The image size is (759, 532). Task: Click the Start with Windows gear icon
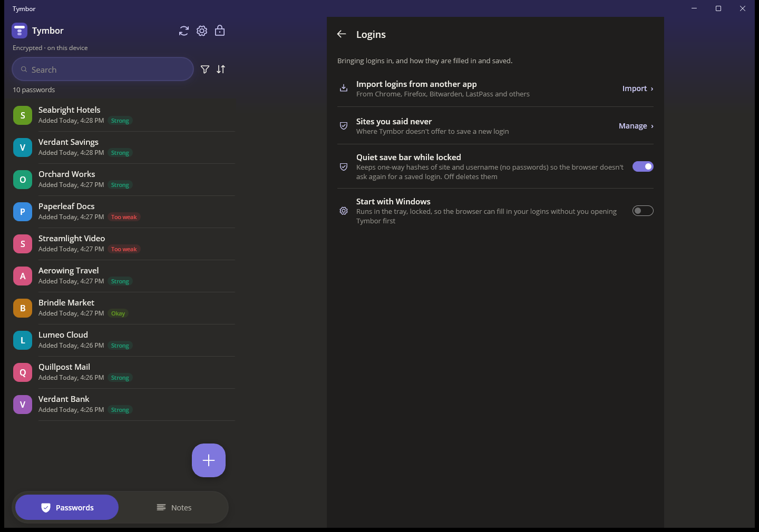tap(344, 211)
